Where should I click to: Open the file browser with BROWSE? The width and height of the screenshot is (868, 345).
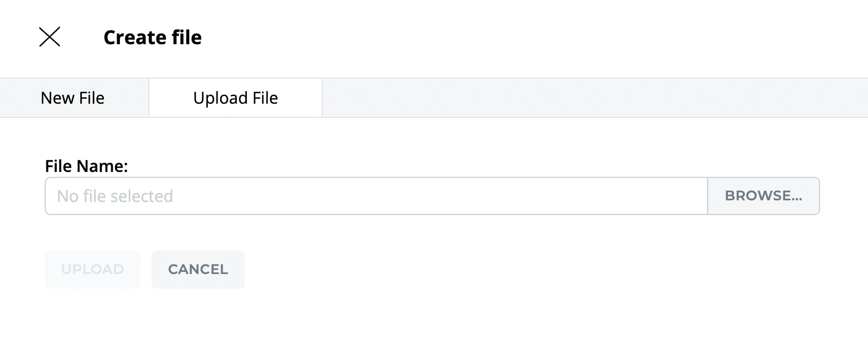click(763, 196)
